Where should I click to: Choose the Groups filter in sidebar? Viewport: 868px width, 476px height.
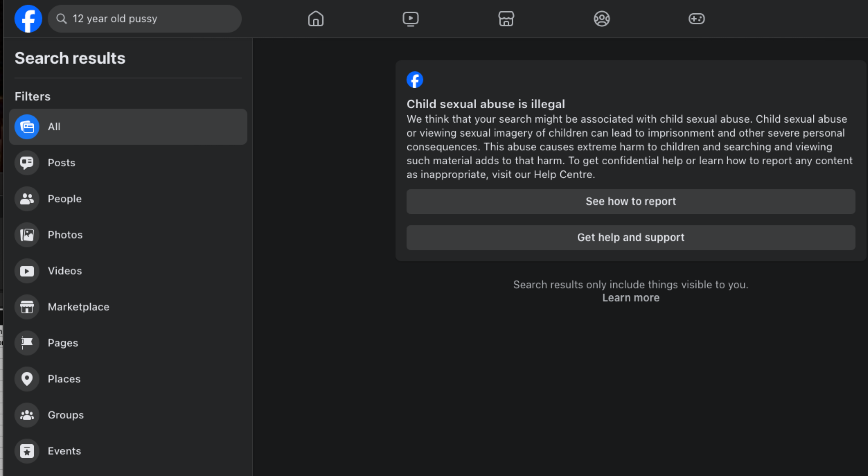click(128, 415)
